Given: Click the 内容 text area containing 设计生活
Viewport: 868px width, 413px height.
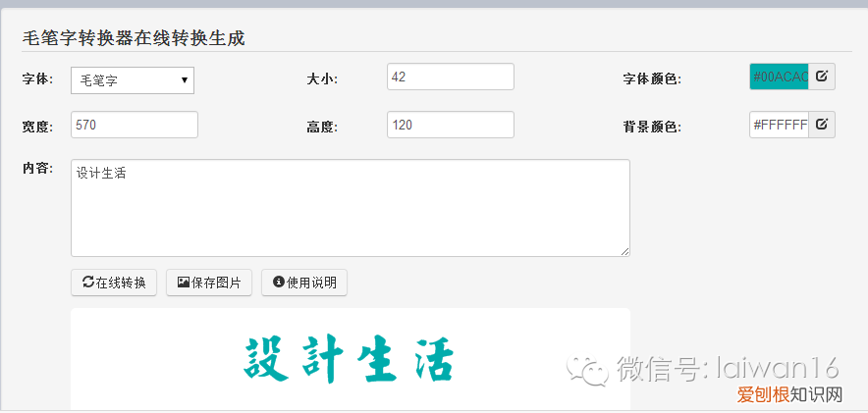Looking at the screenshot, I should [x=351, y=208].
